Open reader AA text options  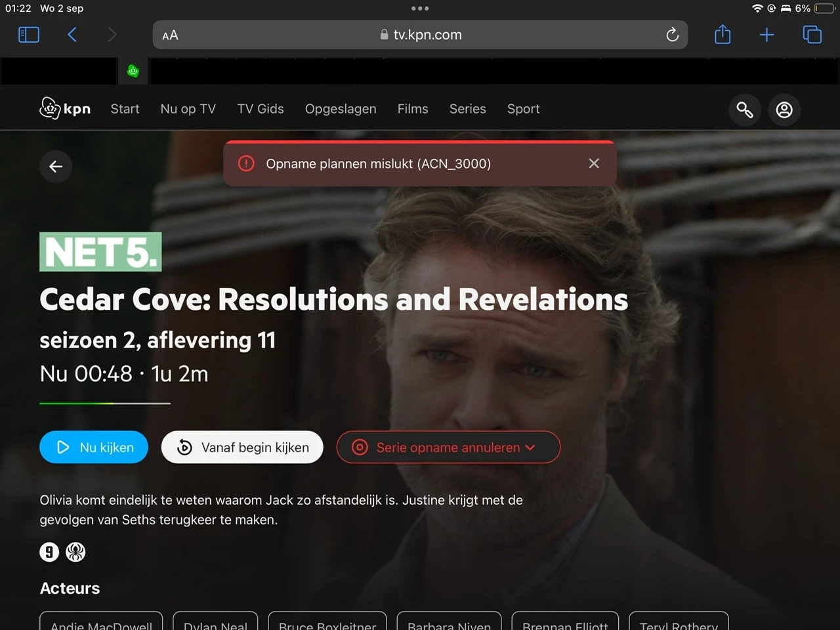click(x=170, y=35)
